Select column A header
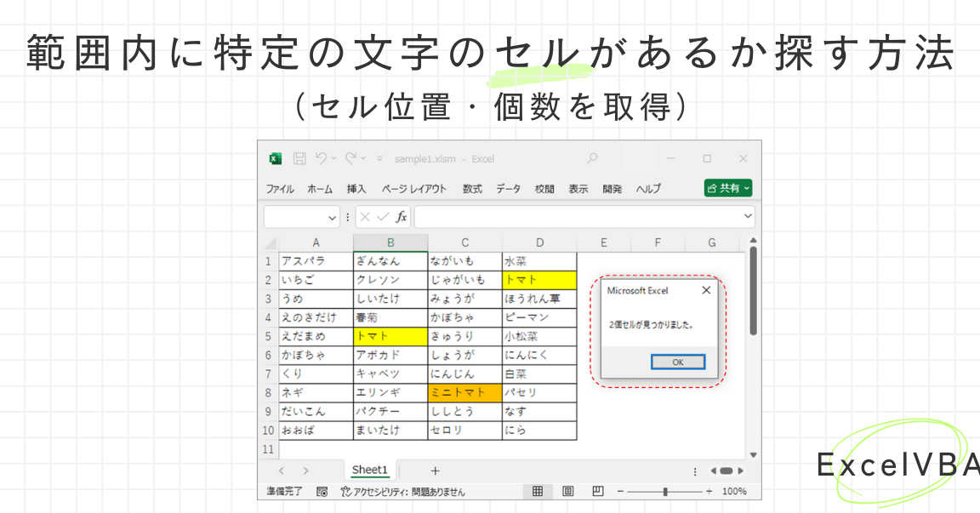Viewport: 980px width, 513px height. tap(316, 243)
